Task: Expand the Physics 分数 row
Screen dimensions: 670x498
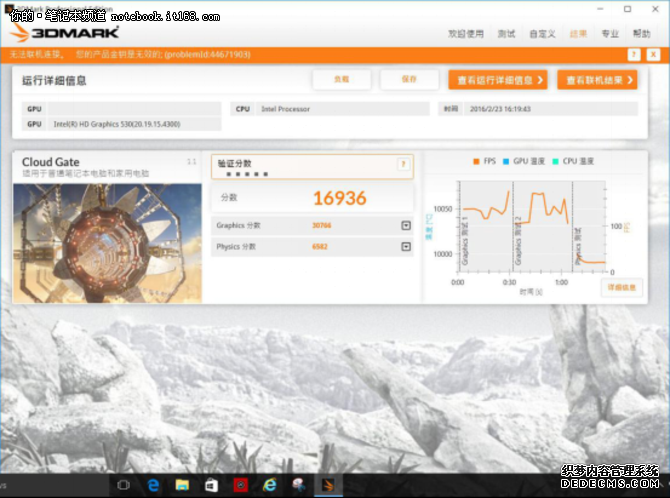Action: pos(406,247)
